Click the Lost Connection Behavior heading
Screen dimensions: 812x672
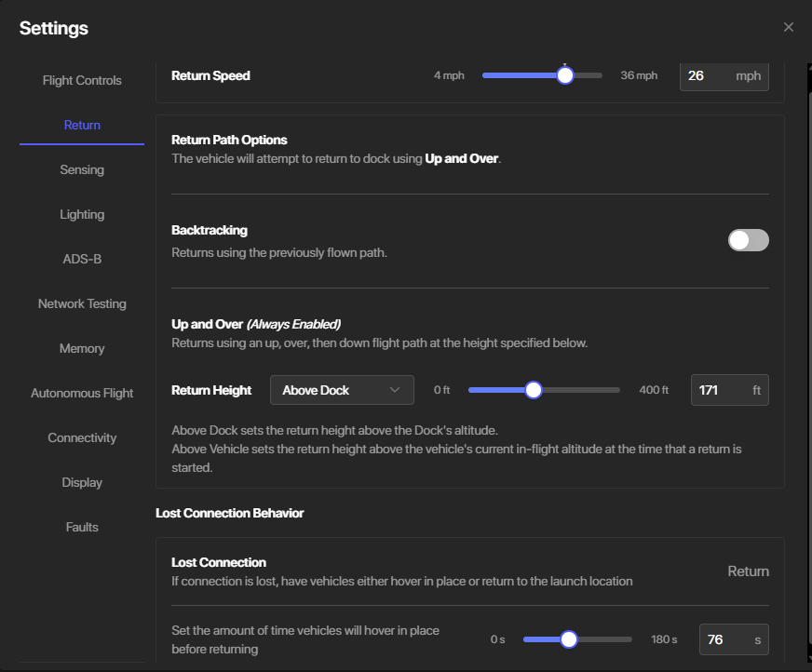click(x=229, y=513)
